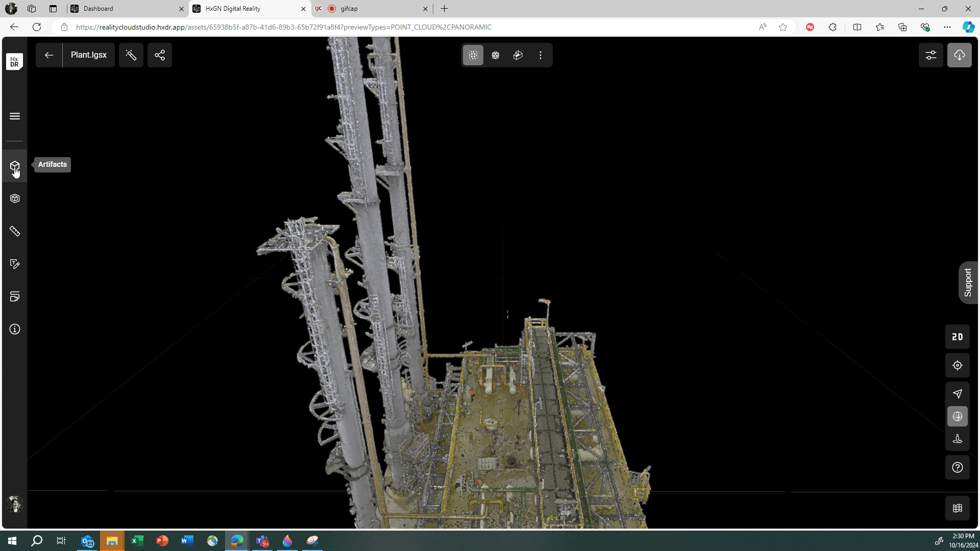The height and width of the screenshot is (551, 980).
Task: Open the annotation edit tool
Action: 15,264
